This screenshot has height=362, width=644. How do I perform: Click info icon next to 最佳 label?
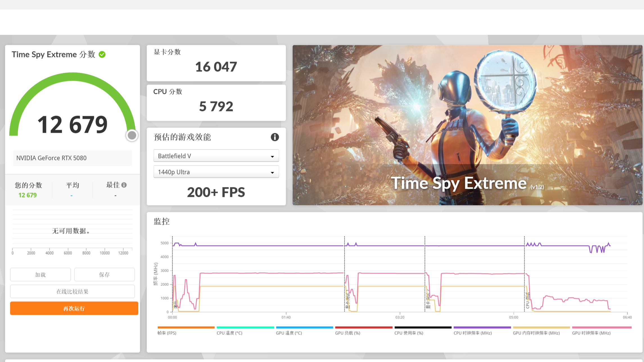pos(124,185)
